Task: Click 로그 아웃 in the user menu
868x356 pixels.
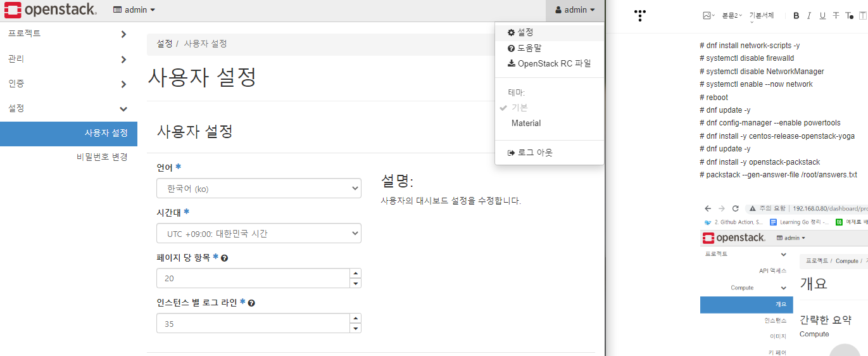Action: (549, 153)
